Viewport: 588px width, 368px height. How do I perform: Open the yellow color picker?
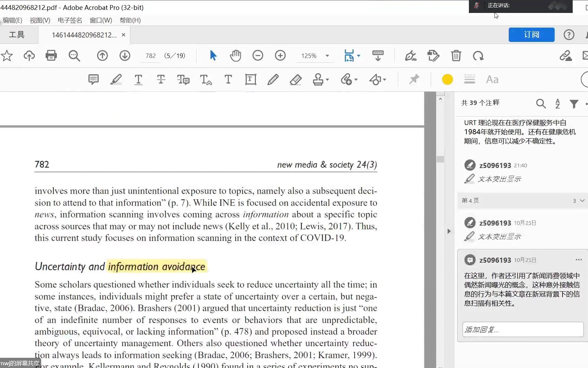[447, 79]
